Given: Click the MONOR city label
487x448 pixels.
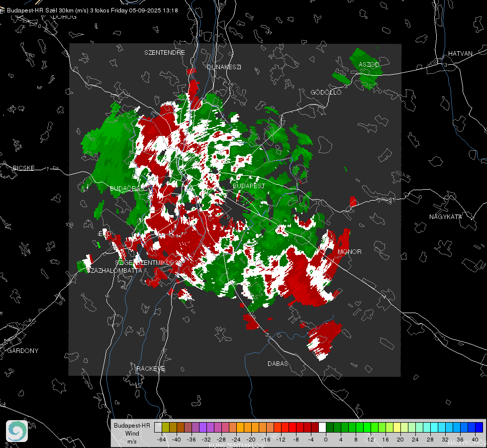Looking at the screenshot, I should coord(350,251).
